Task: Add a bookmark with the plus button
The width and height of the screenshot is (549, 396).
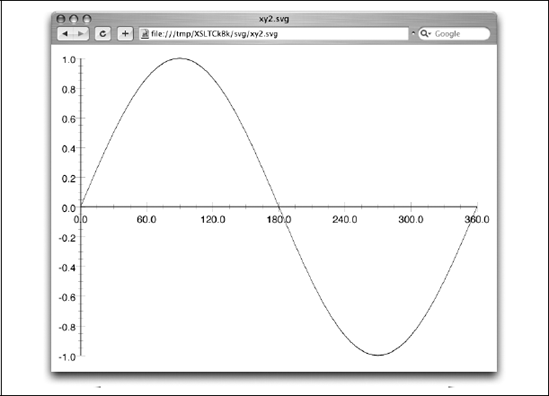Action: pos(125,34)
